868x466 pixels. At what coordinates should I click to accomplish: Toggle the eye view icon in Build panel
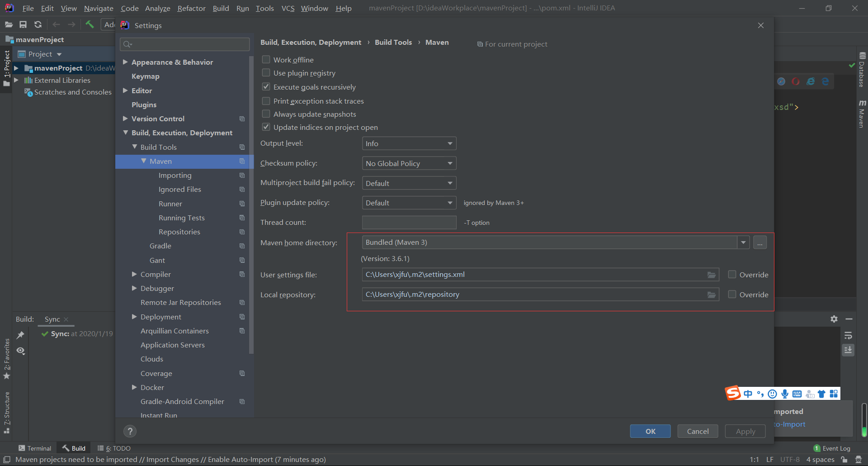(x=20, y=351)
